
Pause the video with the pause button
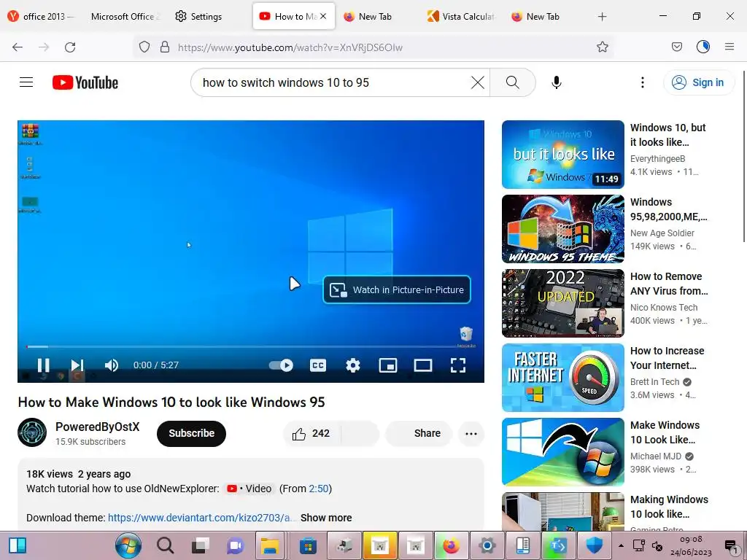[x=43, y=365]
